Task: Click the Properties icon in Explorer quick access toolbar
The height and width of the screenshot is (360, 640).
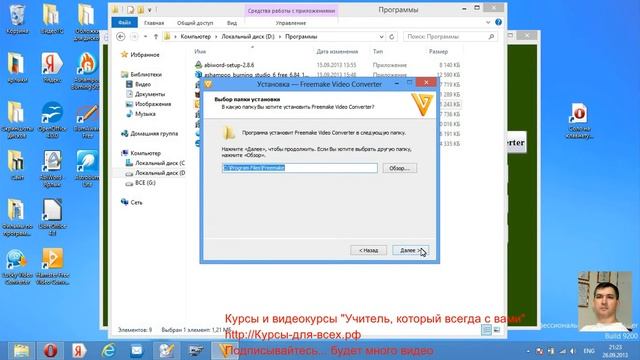Action: [x=130, y=9]
